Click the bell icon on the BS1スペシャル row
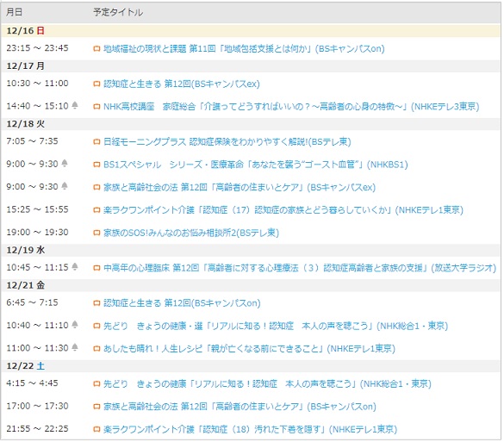The height and width of the screenshot is (442, 504). point(65,163)
